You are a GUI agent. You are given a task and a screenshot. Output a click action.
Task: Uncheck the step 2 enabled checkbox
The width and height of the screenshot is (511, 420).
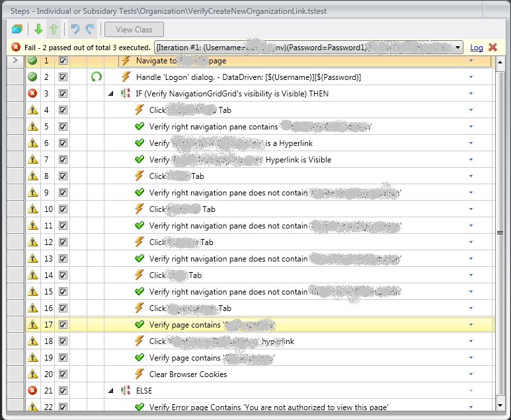pos(63,77)
